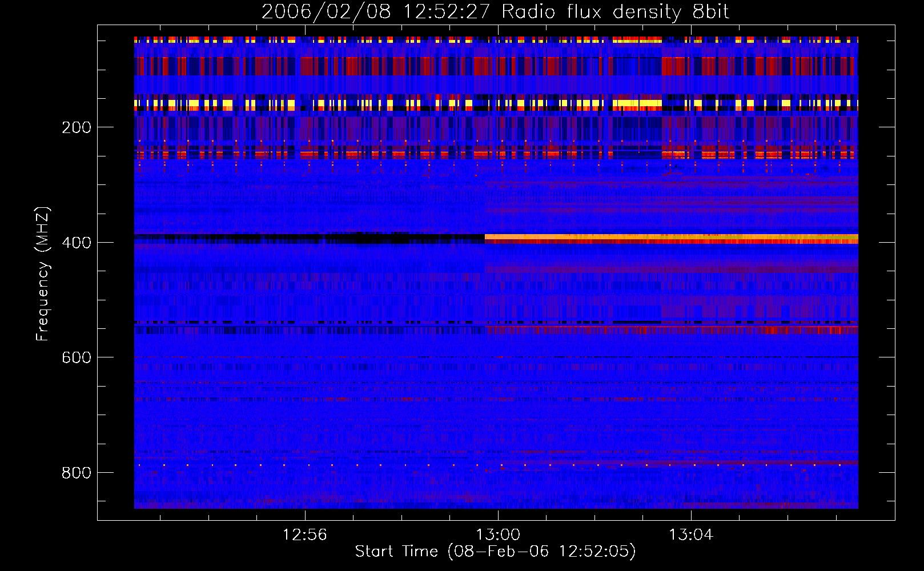Click the 400 frequency tick label

click(x=77, y=243)
